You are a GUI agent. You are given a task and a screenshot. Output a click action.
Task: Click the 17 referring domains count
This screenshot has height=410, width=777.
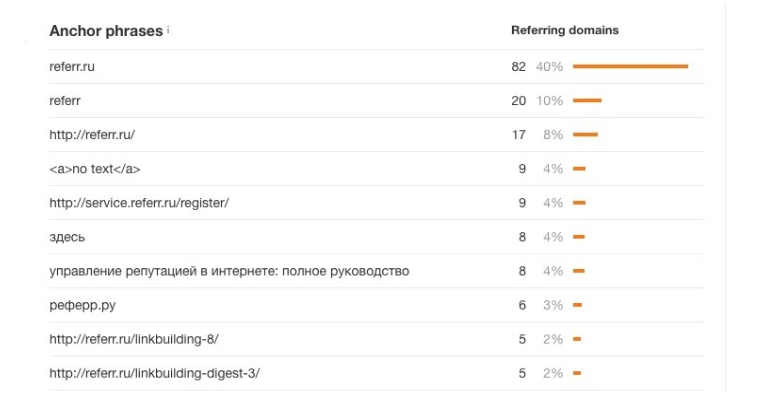point(518,135)
